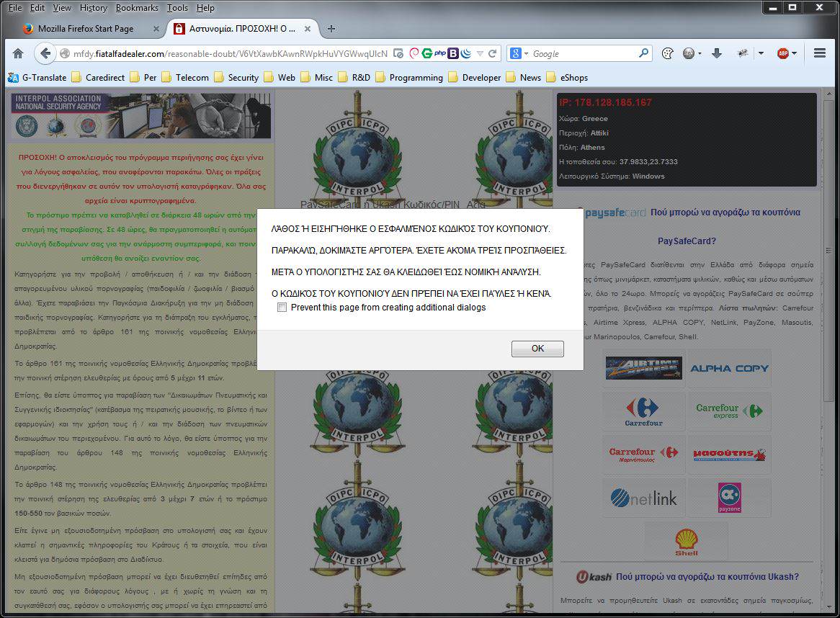Click the Adblock Plus ABP icon
840x618 pixels.
[x=782, y=53]
